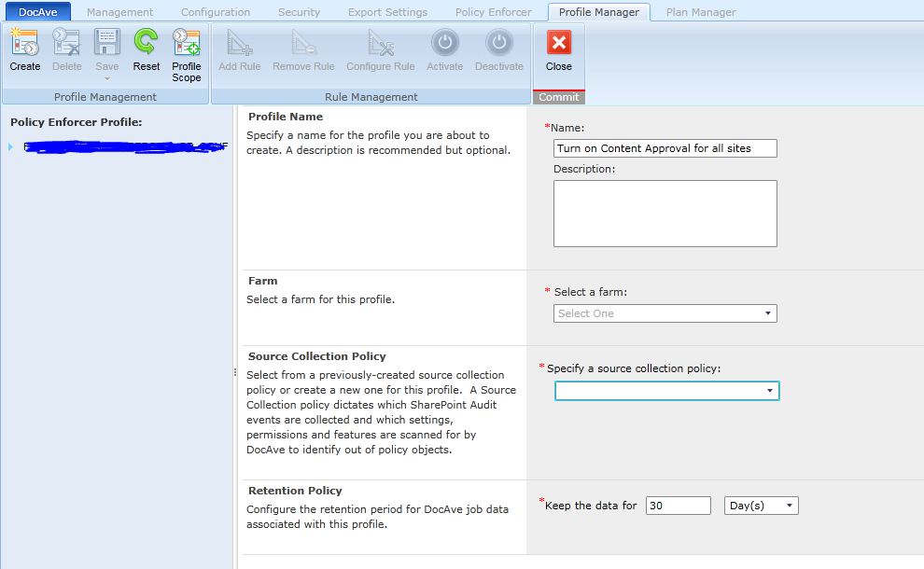This screenshot has height=569, width=924.
Task: Click the Save icon in ribbon
Action: 106,43
